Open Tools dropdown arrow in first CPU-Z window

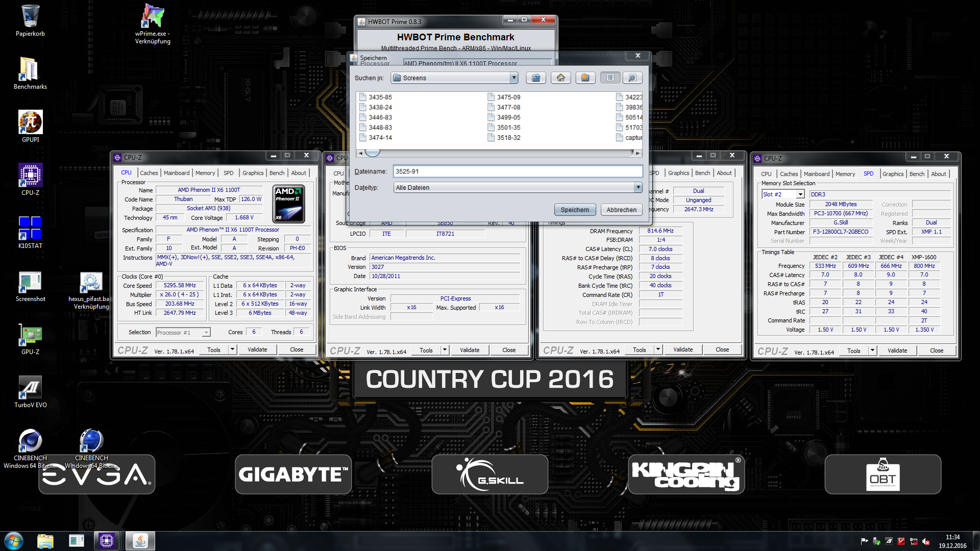(x=233, y=349)
